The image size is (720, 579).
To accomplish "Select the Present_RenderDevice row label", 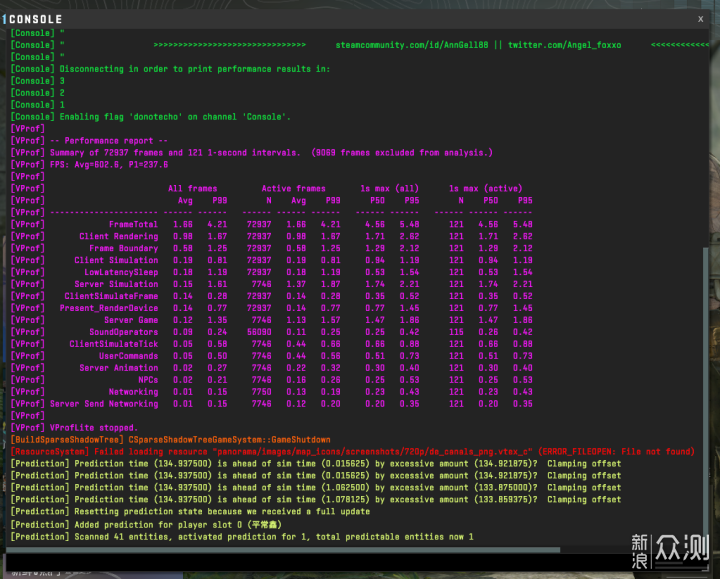I will click(108, 308).
